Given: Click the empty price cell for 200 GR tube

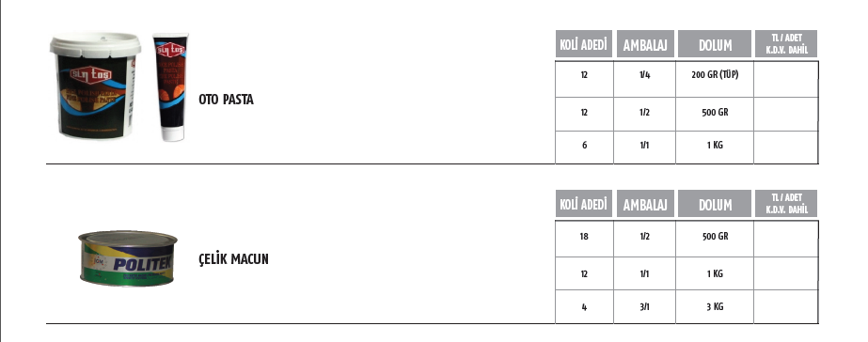Looking at the screenshot, I should point(785,79).
